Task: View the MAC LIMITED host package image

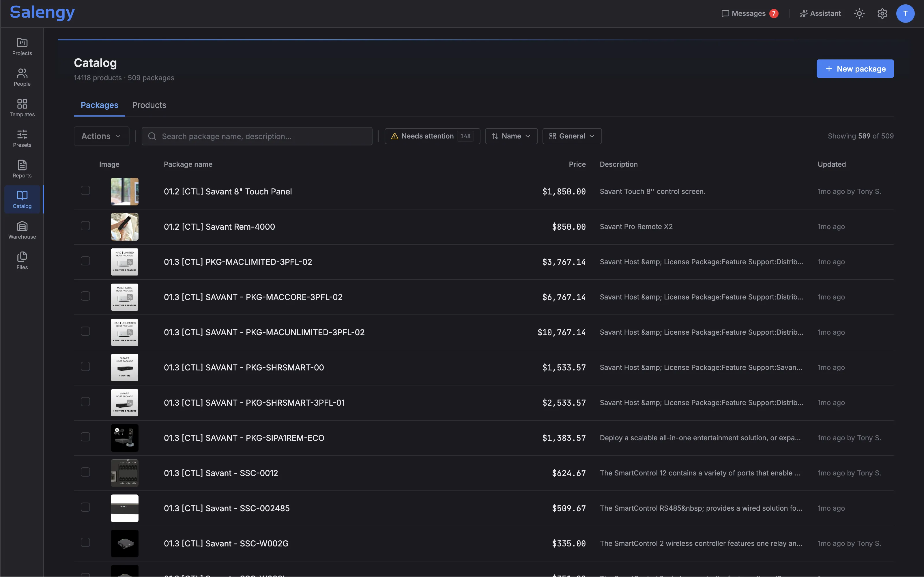Action: click(x=124, y=262)
